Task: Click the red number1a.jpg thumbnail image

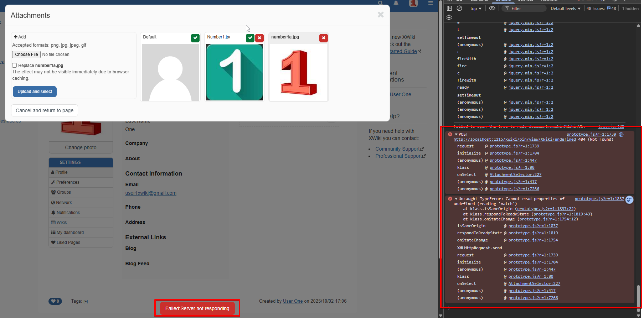Action: point(299,72)
